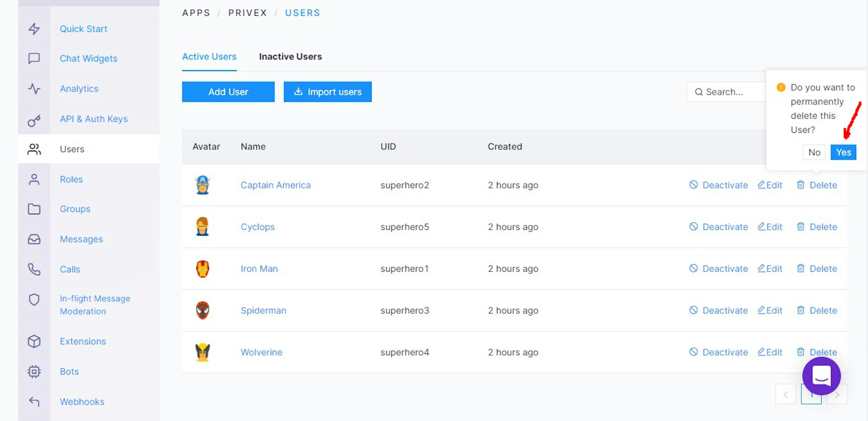Click the Messages inbox icon
This screenshot has width=868, height=421.
pyautogui.click(x=34, y=239)
